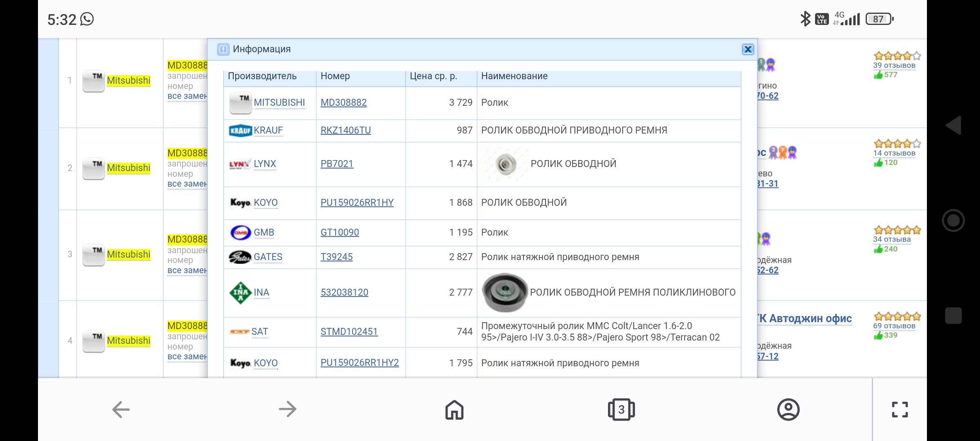Open the 39 отзывов reviews link
This screenshot has height=441, width=980.
[894, 65]
